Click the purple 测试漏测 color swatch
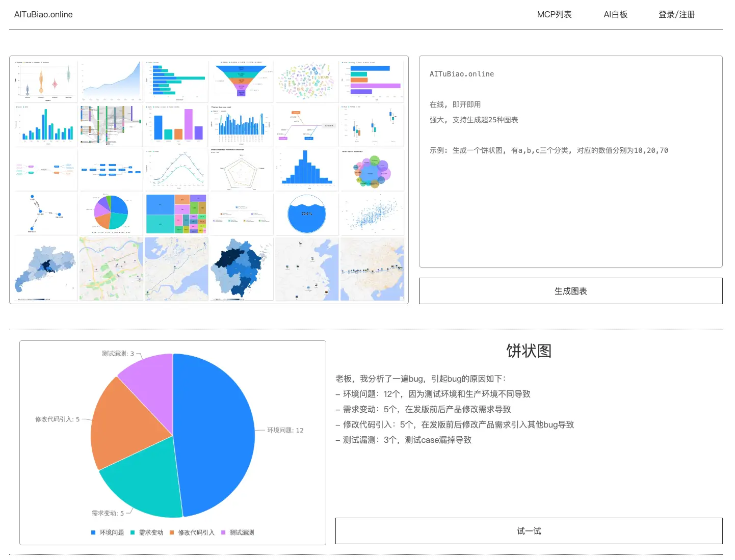Screen dimensions: 735x560 pyautogui.click(x=222, y=532)
